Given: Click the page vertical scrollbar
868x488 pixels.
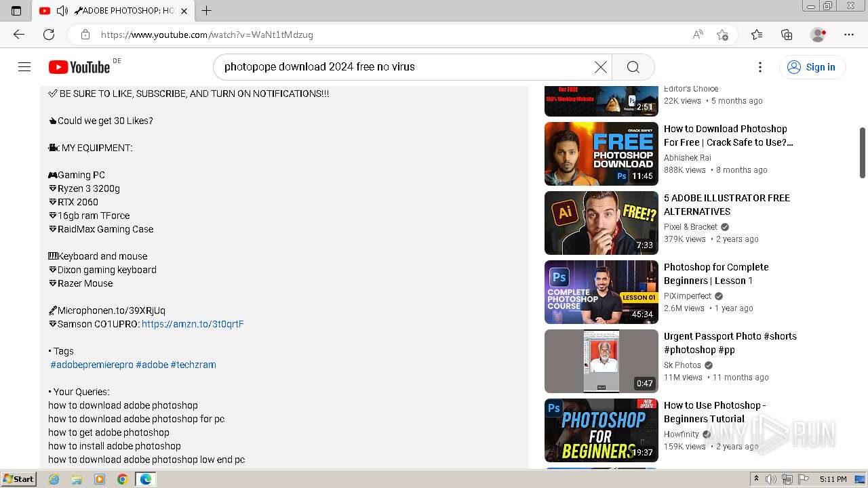Looking at the screenshot, I should [x=863, y=152].
